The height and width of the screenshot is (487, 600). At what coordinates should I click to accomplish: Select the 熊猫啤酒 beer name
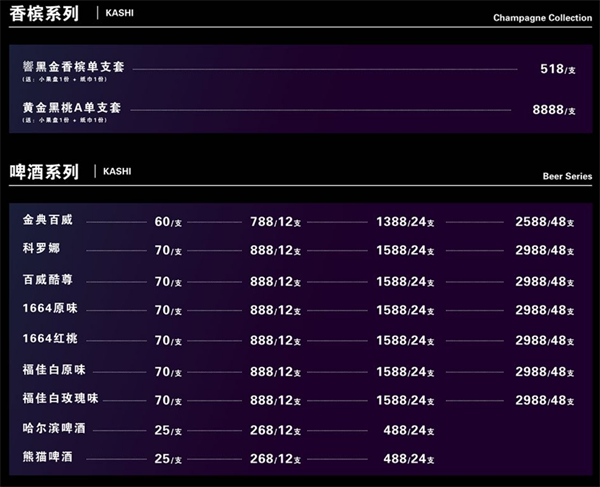click(47, 457)
